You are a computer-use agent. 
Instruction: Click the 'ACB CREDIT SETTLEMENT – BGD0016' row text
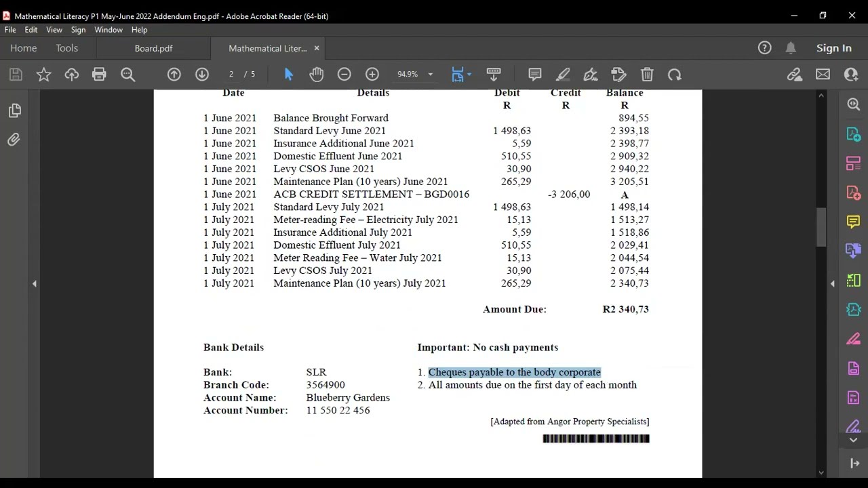(372, 195)
